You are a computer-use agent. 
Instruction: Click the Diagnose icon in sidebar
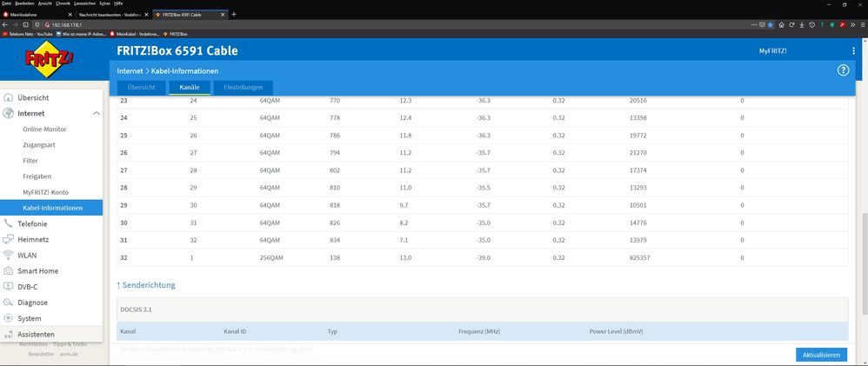[9, 303]
